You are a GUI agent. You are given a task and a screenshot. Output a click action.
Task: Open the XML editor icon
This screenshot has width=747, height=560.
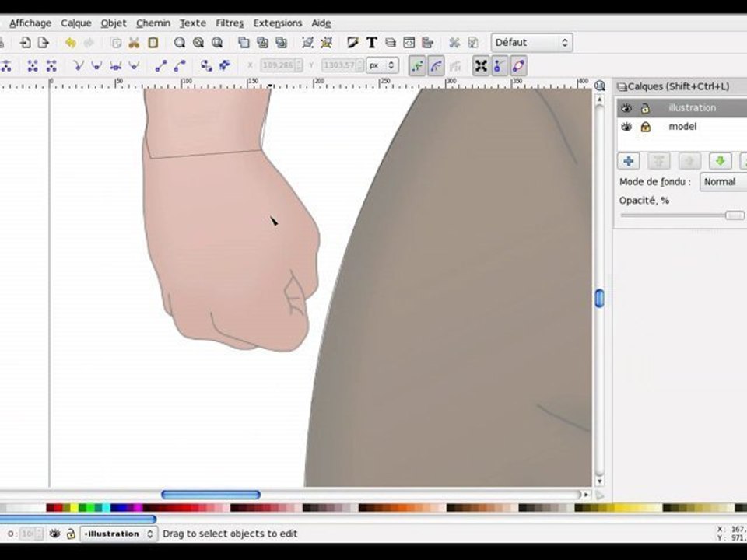coord(409,43)
